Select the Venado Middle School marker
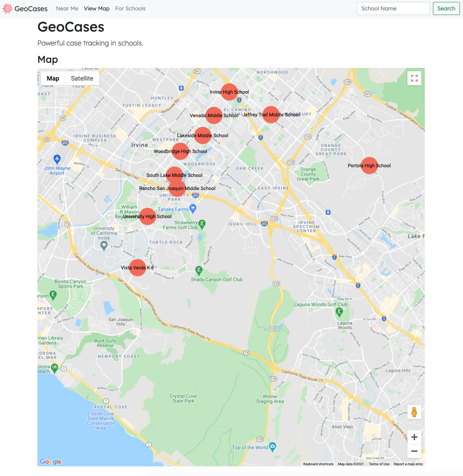Image resolution: width=463 pixels, height=476 pixels. pos(214,116)
